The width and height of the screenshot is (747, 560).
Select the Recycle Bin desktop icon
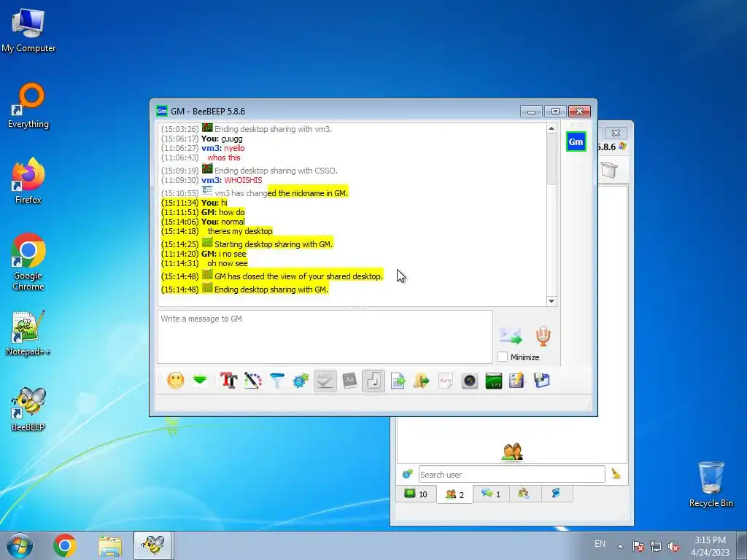click(x=711, y=484)
